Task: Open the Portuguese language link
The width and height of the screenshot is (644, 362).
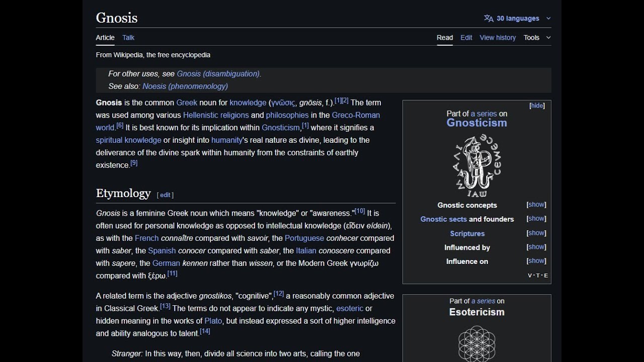Action: coord(304,238)
